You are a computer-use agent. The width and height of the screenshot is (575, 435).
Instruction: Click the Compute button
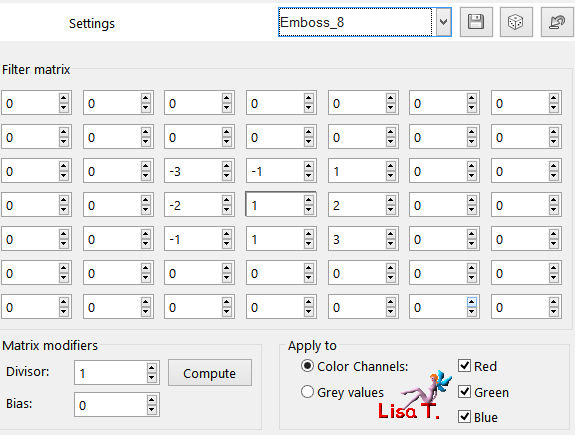tap(210, 373)
